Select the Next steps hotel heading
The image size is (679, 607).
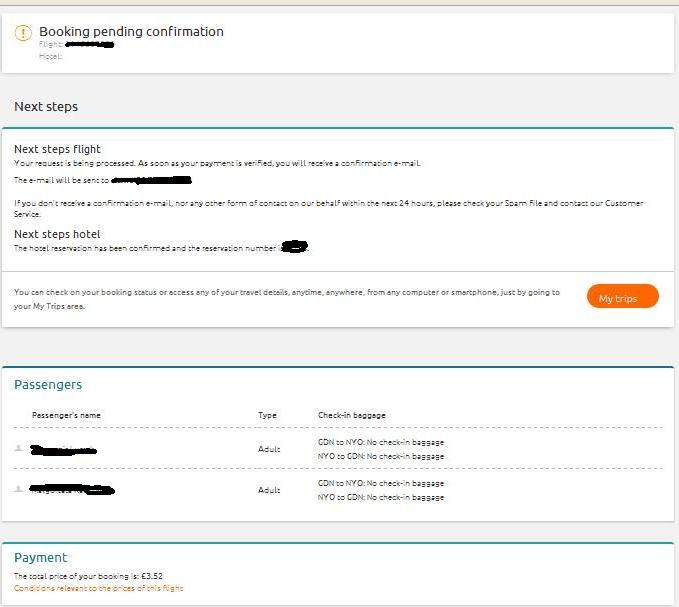pos(57,234)
